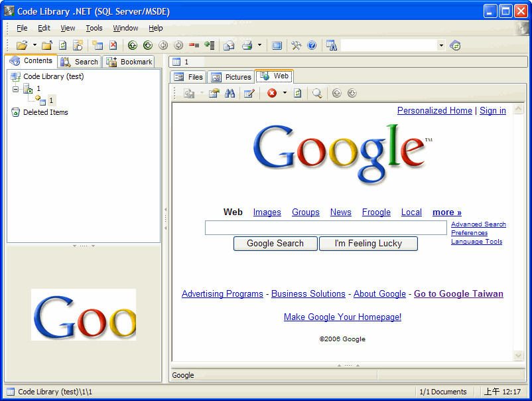The image size is (532, 401).
Task: Open the toolbar search combo box dropdown
Action: click(x=441, y=45)
